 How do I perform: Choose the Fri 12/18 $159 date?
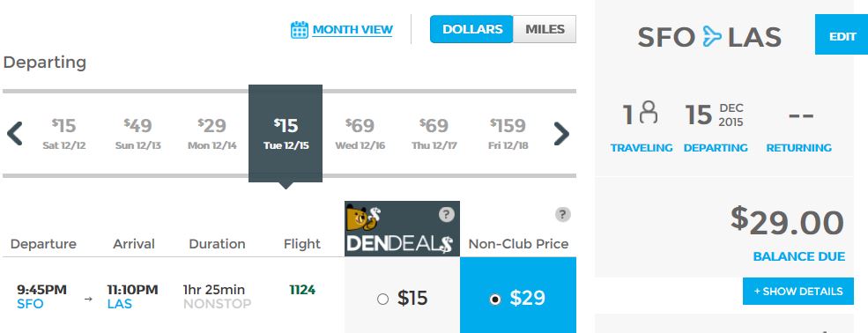[508, 133]
